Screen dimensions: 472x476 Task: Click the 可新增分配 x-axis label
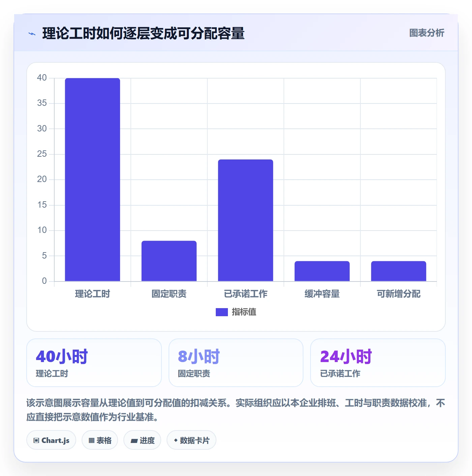point(399,294)
